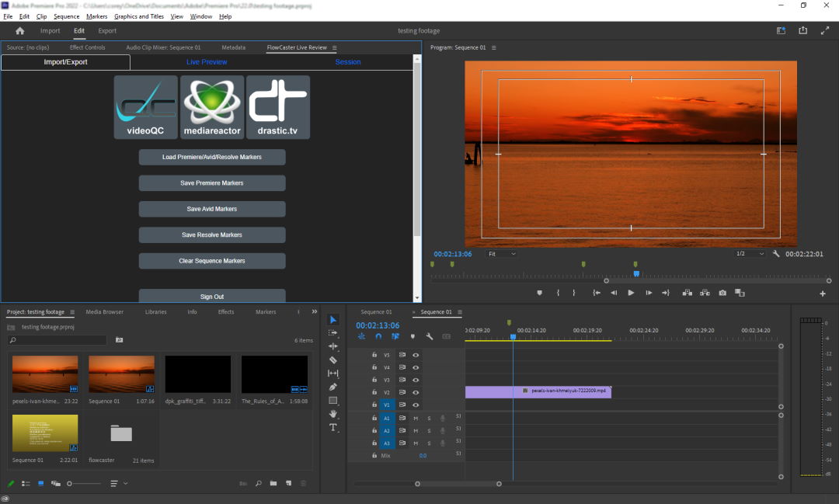Viewport: 839px width, 504px height.
Task: Solo audio track A2
Action: [x=429, y=431]
